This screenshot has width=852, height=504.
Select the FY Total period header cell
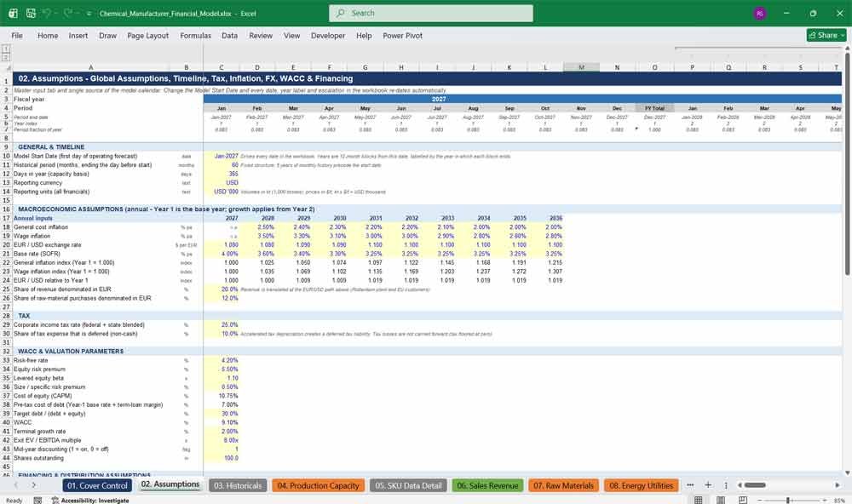click(654, 108)
